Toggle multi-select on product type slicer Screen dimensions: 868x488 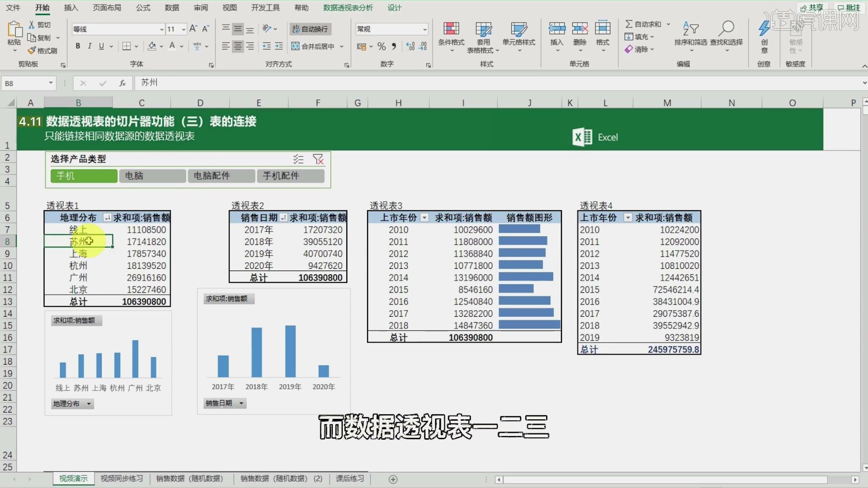(x=298, y=159)
